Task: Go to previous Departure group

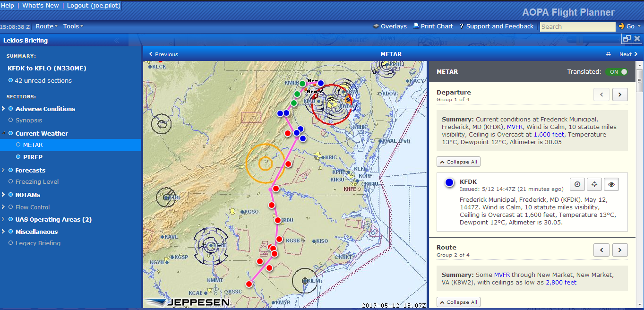Action: 601,95
